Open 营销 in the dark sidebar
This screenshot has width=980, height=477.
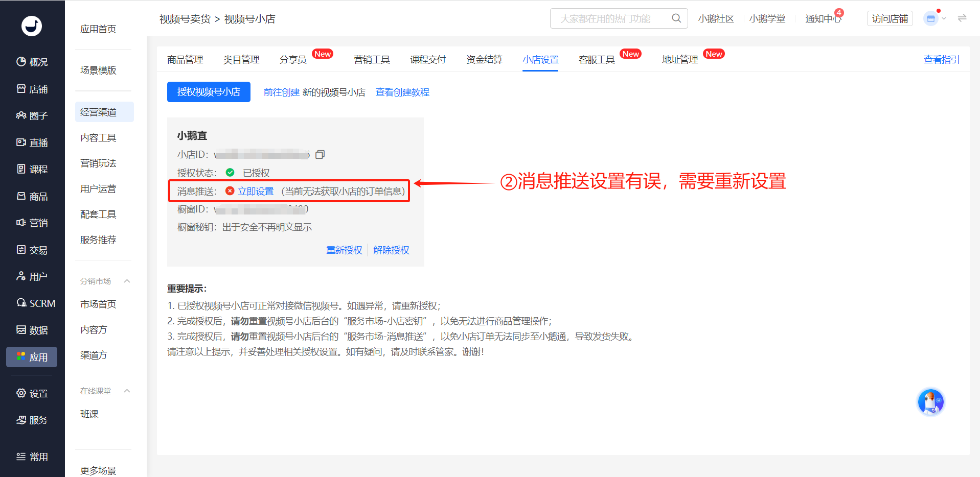(32, 223)
